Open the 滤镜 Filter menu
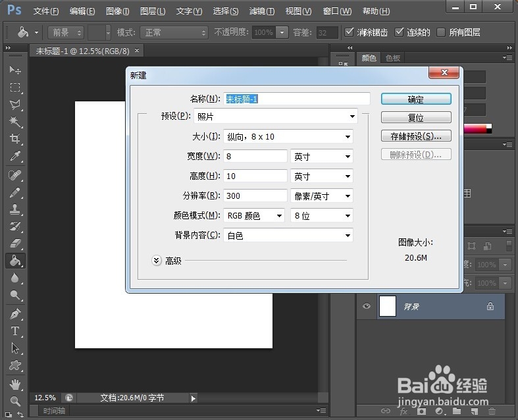The image size is (518, 420). point(262,11)
